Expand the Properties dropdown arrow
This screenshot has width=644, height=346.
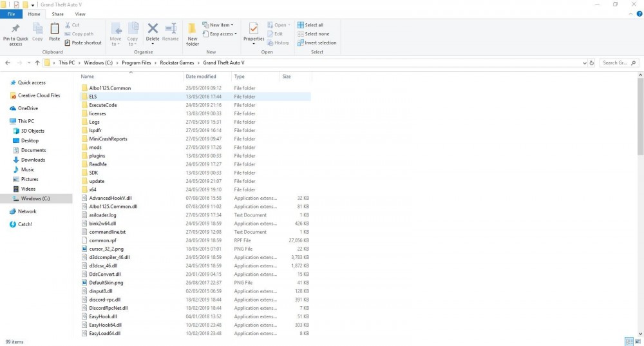click(x=254, y=44)
